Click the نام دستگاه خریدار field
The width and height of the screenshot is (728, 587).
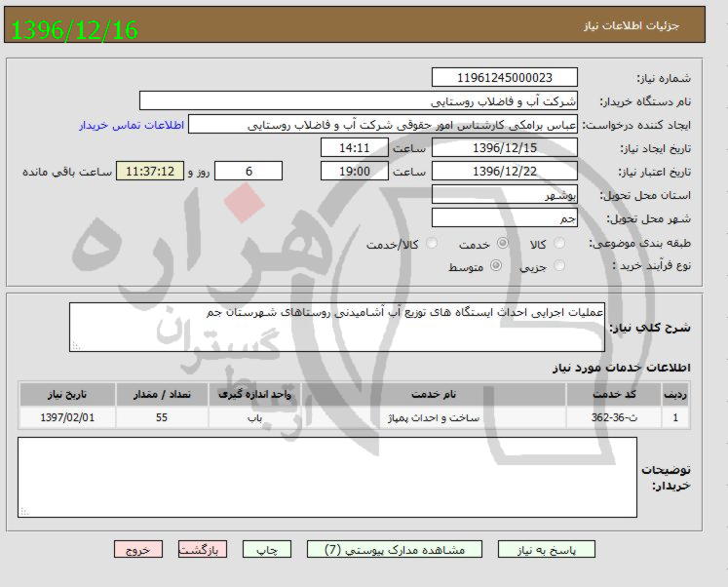359,101
